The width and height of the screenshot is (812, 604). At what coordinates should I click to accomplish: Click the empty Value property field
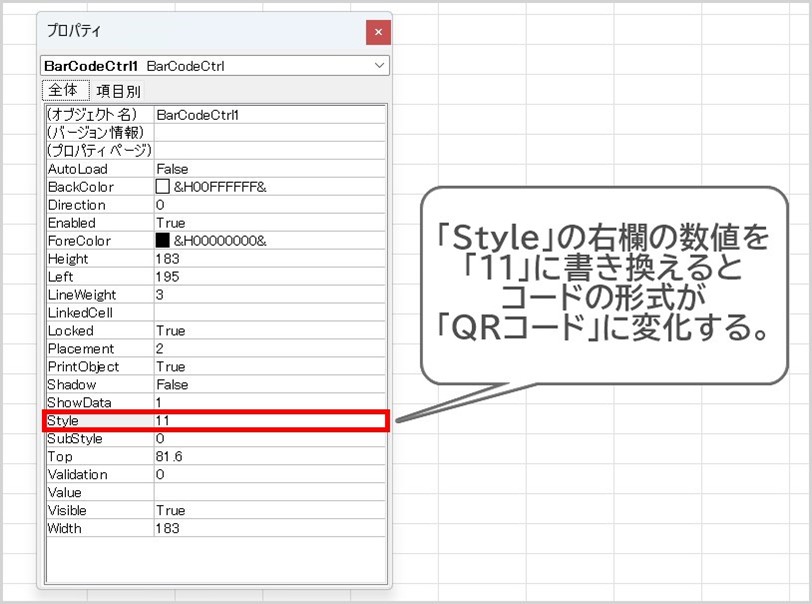pos(270,492)
